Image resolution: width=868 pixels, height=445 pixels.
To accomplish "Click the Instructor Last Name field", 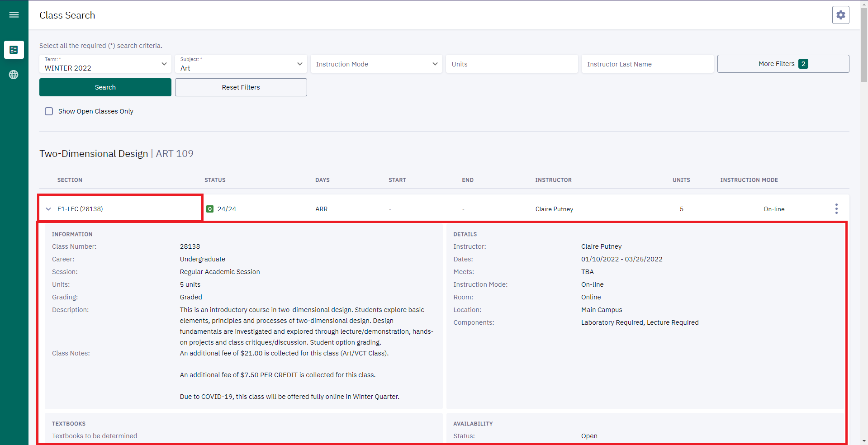I will point(647,64).
